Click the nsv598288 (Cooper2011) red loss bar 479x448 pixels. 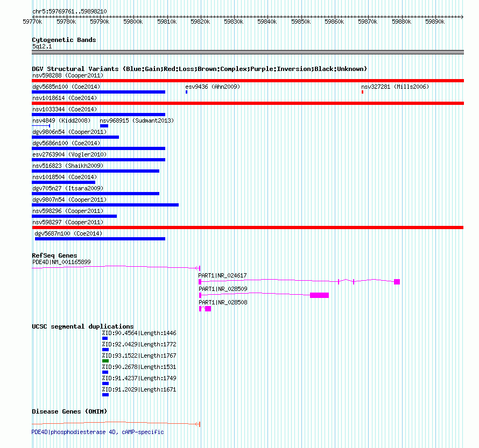coord(248,81)
